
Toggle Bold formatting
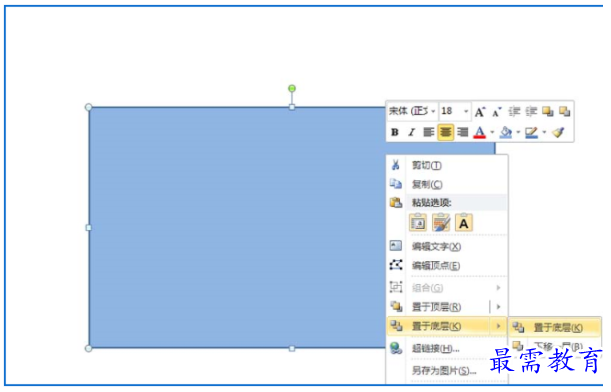tap(395, 132)
